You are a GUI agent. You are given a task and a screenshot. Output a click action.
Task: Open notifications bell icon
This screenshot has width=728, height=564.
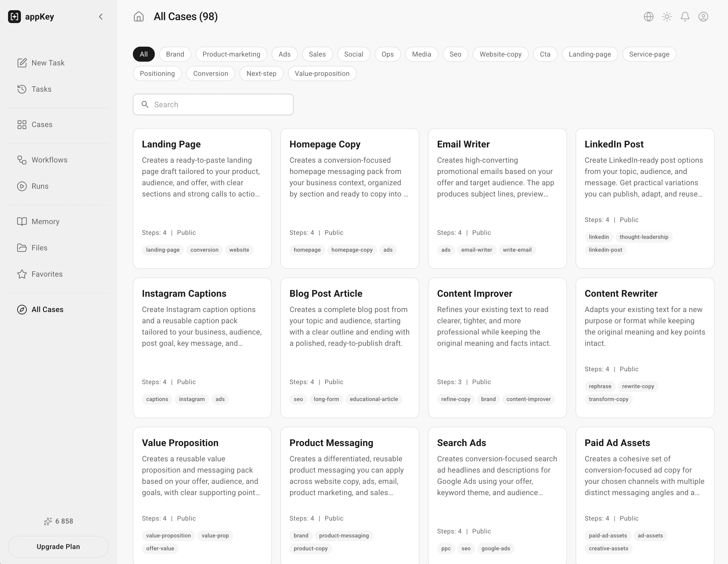pos(685,17)
